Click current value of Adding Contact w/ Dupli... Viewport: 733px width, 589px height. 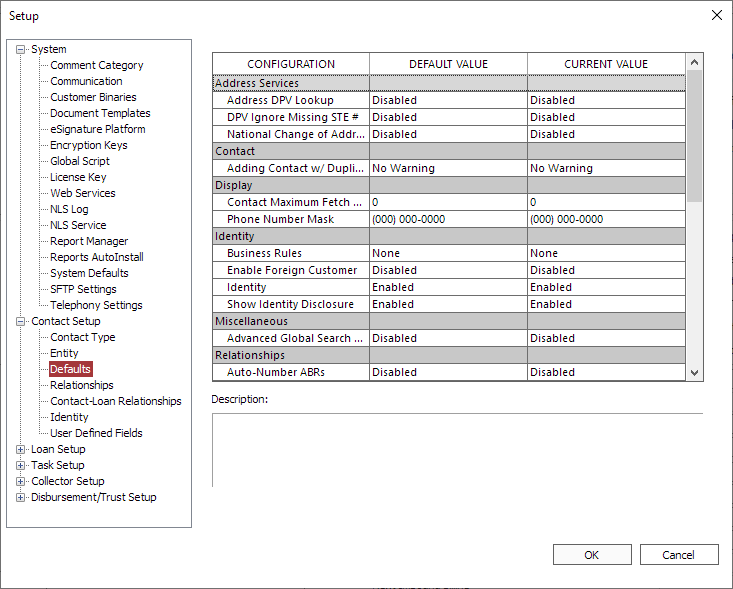pos(606,168)
